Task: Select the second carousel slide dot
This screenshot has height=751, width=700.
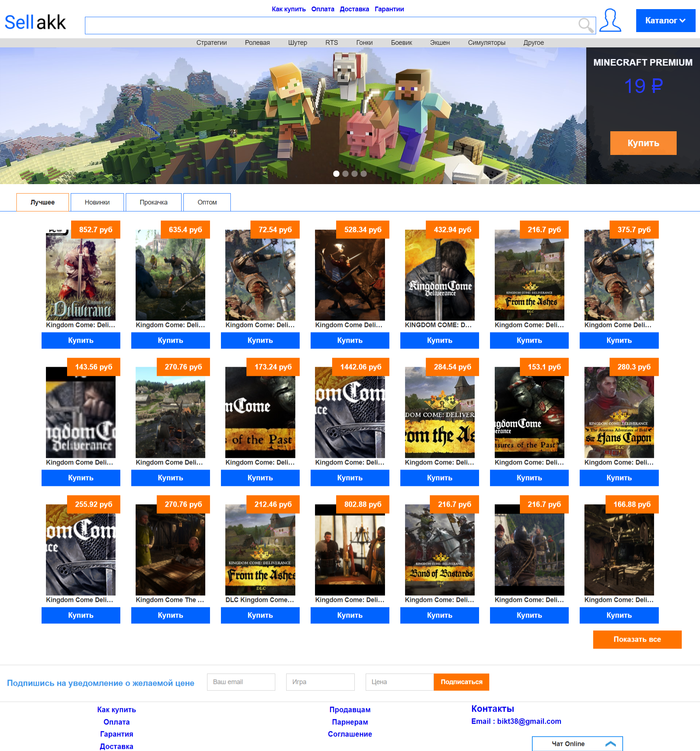Action: click(345, 174)
